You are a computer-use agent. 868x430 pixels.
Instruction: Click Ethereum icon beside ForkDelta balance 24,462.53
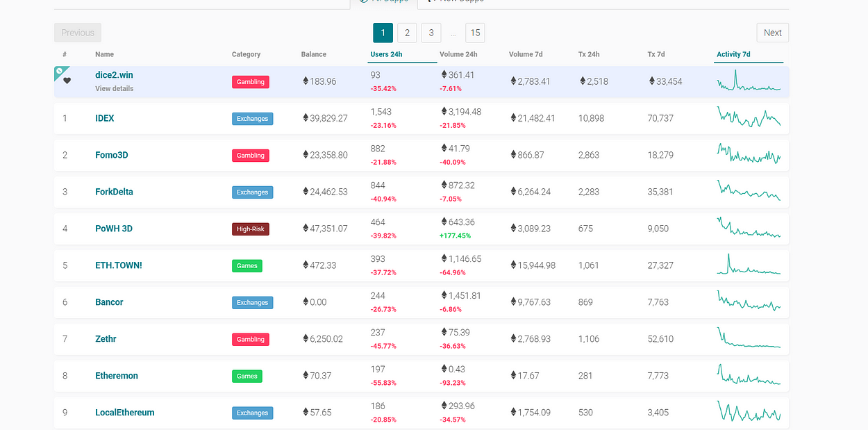pyautogui.click(x=306, y=192)
